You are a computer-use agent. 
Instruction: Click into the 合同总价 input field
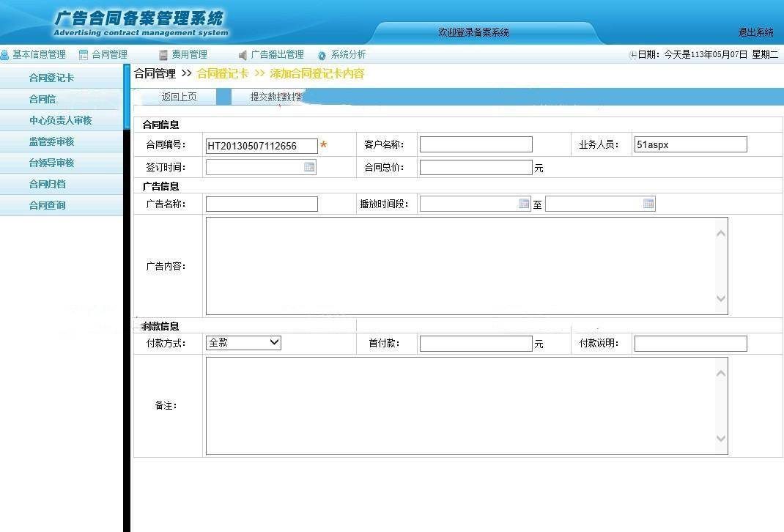tap(476, 168)
